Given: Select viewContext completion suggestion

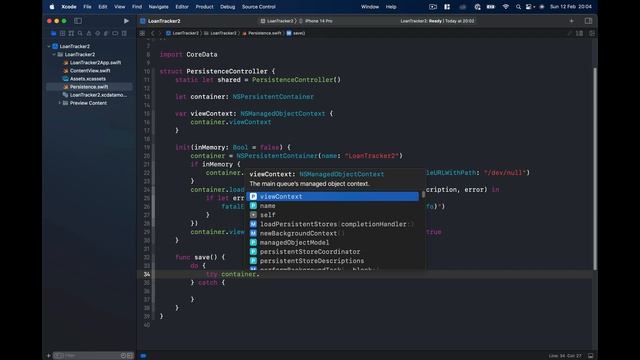Looking at the screenshot, I should (x=332, y=197).
